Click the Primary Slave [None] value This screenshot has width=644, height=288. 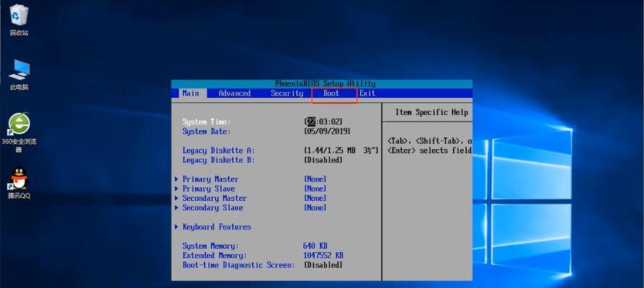315,189
